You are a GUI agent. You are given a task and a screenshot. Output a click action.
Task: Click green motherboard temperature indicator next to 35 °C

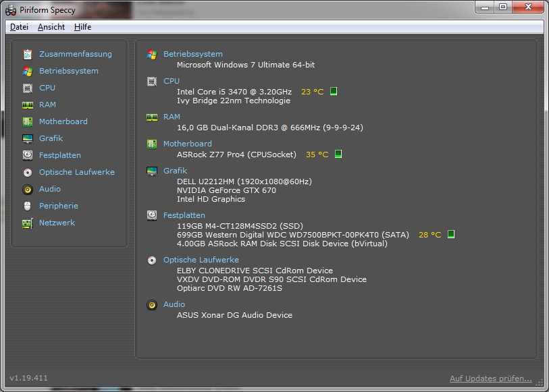(x=338, y=154)
